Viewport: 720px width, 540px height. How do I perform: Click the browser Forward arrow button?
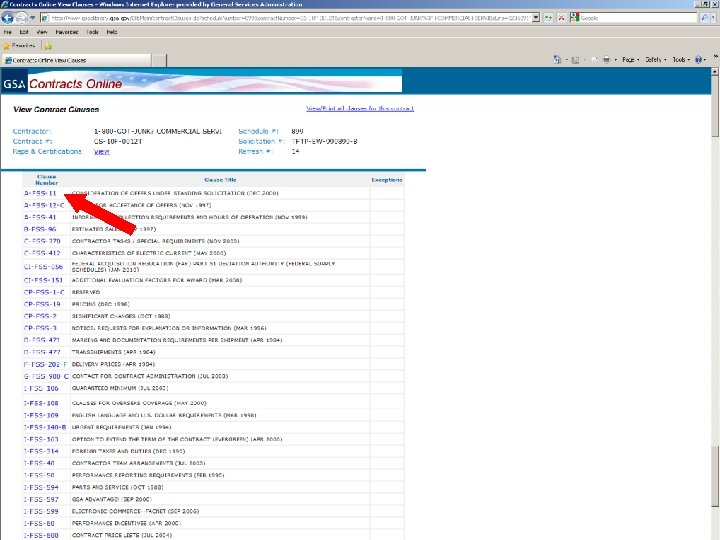22,18
